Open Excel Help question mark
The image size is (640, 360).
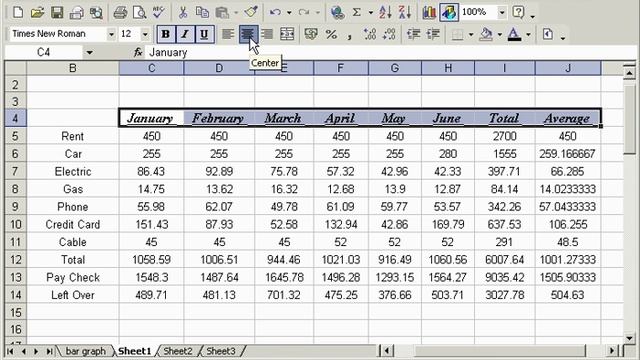[518, 12]
